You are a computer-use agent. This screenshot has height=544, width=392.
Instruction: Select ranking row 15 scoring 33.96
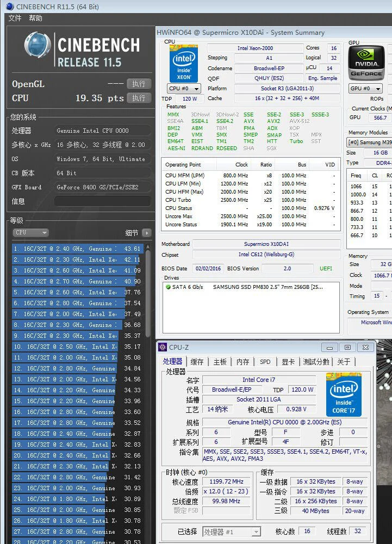pos(77,401)
